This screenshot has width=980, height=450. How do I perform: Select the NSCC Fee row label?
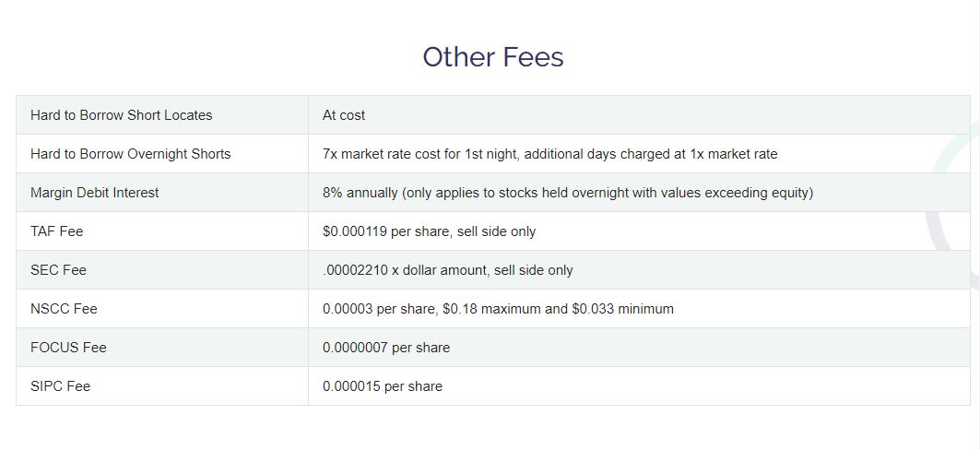pos(64,309)
